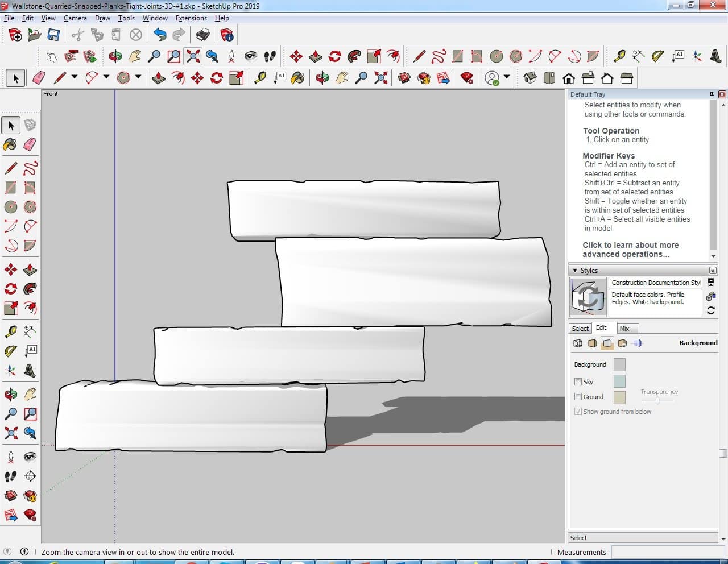Enable the Ground checkbox

click(x=578, y=397)
